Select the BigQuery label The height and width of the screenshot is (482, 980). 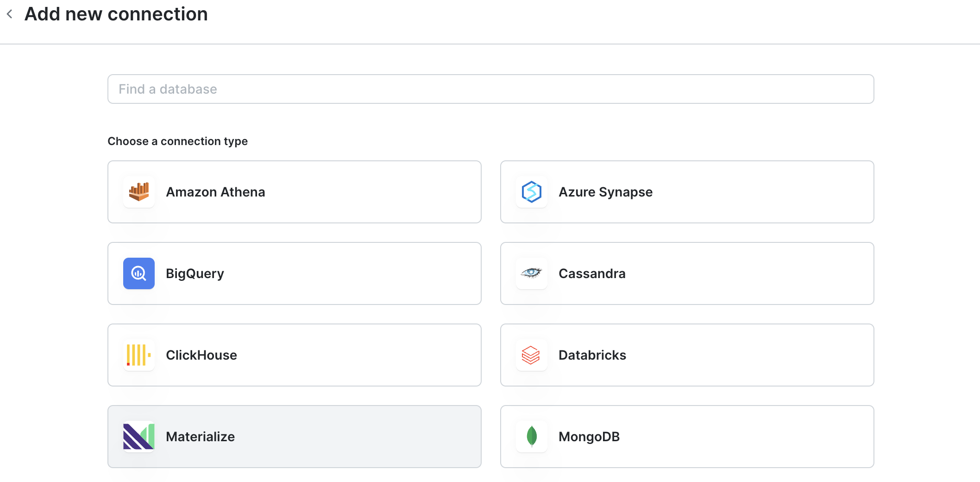click(195, 273)
